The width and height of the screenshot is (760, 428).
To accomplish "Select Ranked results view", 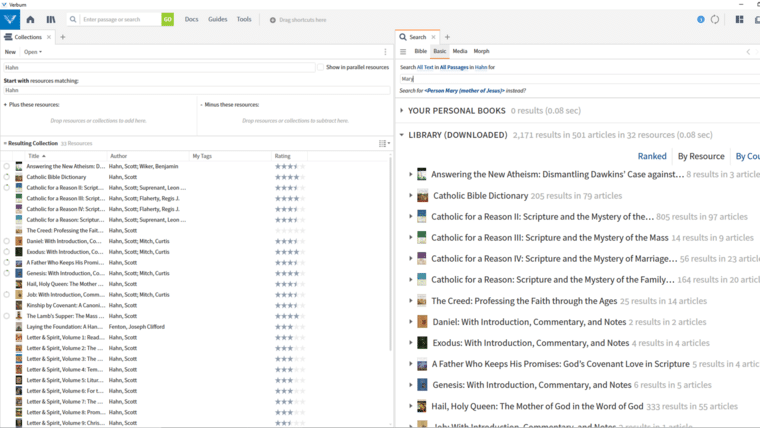I will click(x=652, y=156).
